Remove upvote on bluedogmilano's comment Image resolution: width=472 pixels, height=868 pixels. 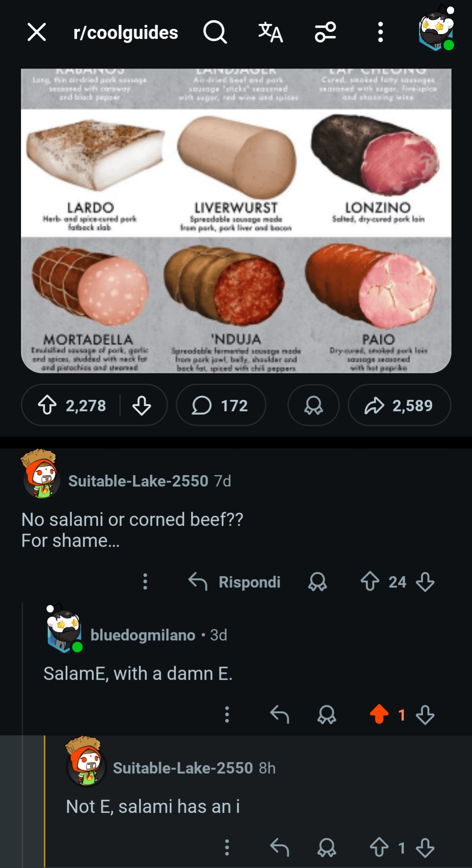(x=379, y=715)
